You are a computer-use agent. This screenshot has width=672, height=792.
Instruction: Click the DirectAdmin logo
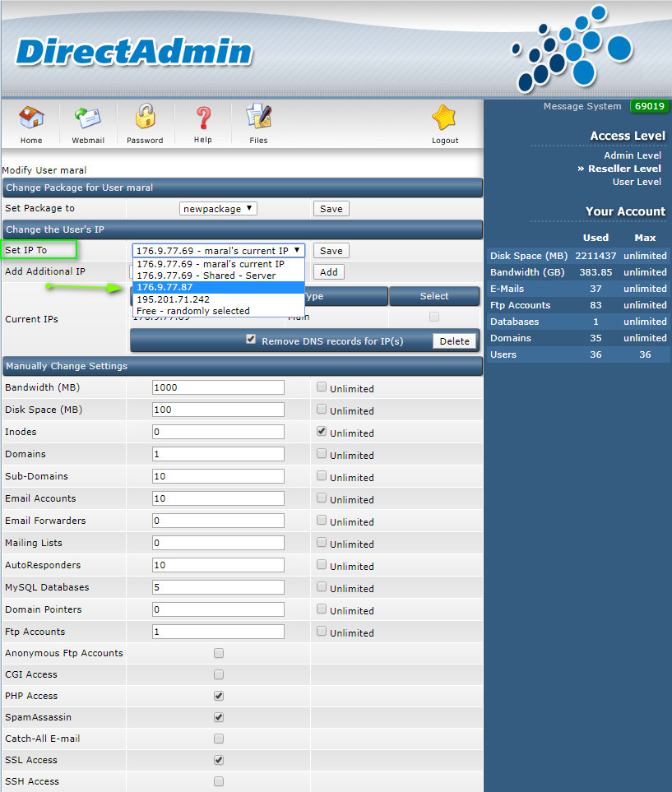pos(134,52)
